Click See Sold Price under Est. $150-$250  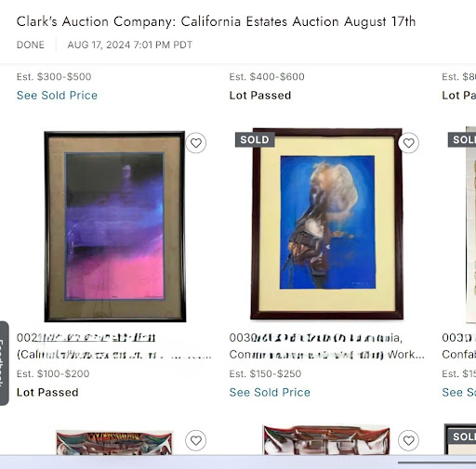point(270,393)
